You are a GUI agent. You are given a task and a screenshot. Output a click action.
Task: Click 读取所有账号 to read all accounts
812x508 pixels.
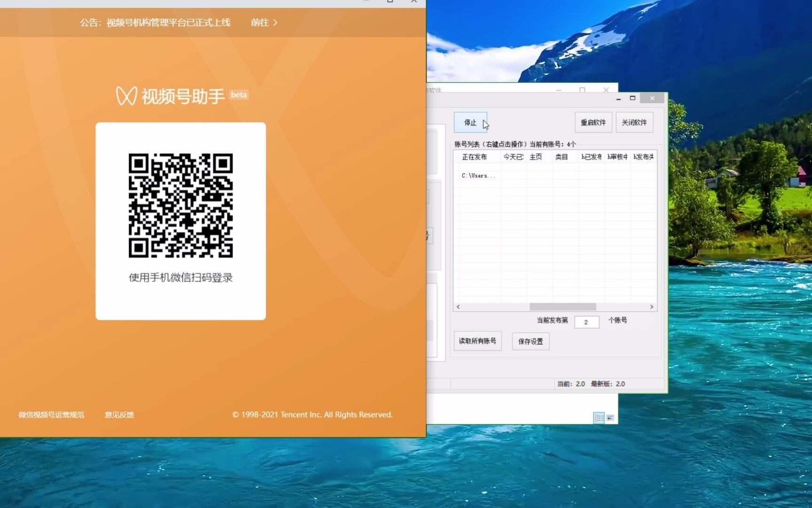[x=477, y=341]
